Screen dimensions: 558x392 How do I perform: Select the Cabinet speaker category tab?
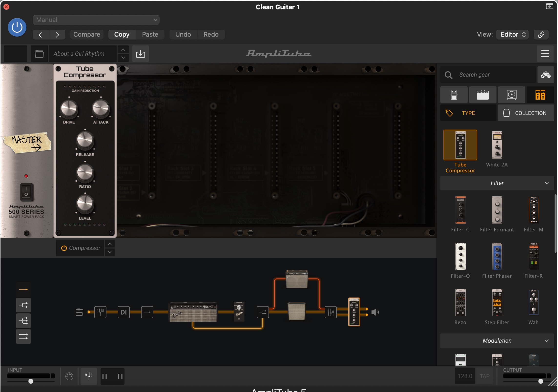511,95
